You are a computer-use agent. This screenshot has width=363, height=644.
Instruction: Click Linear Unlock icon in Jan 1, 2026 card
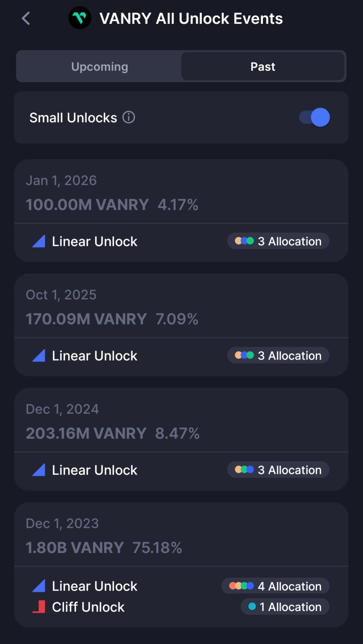(39, 242)
